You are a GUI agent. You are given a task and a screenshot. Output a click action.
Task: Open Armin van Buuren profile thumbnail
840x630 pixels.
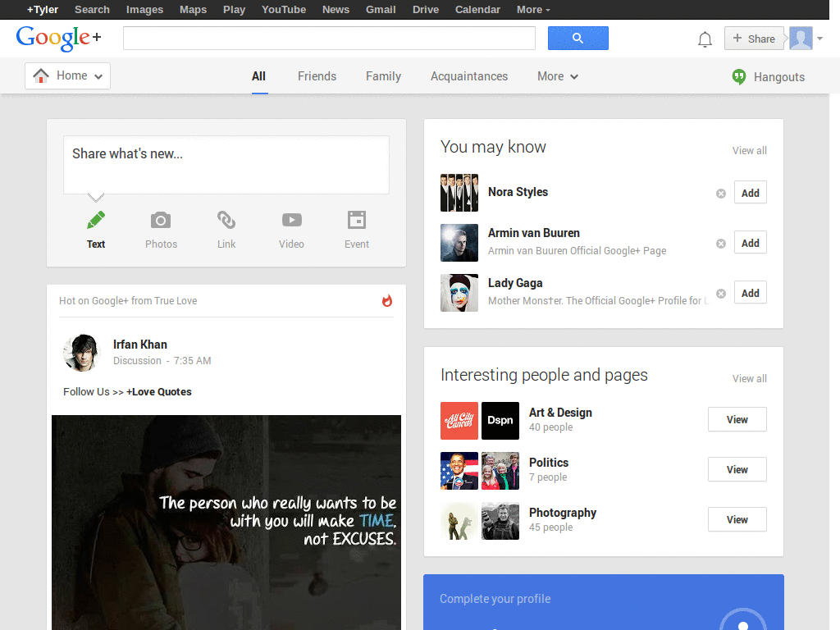tap(459, 243)
